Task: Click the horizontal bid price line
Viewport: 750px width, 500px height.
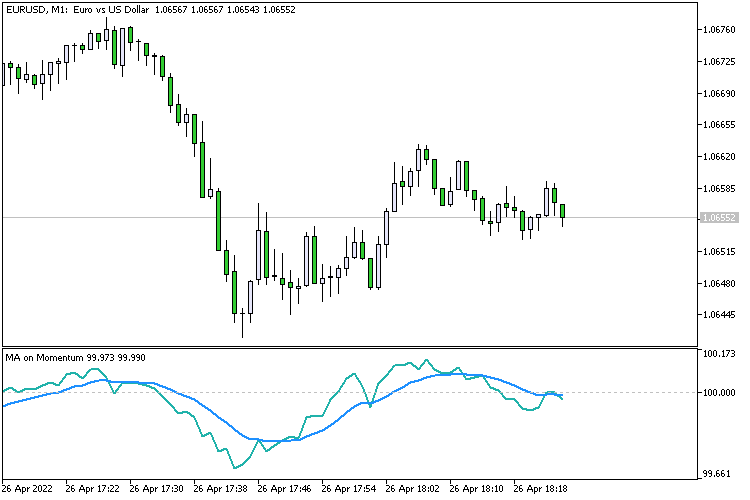Action: 349,218
